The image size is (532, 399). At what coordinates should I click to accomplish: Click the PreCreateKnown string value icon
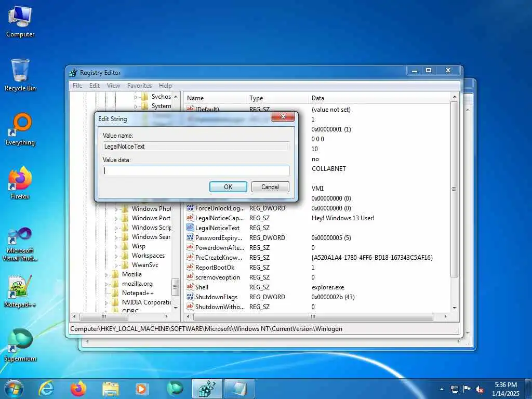tap(190, 257)
